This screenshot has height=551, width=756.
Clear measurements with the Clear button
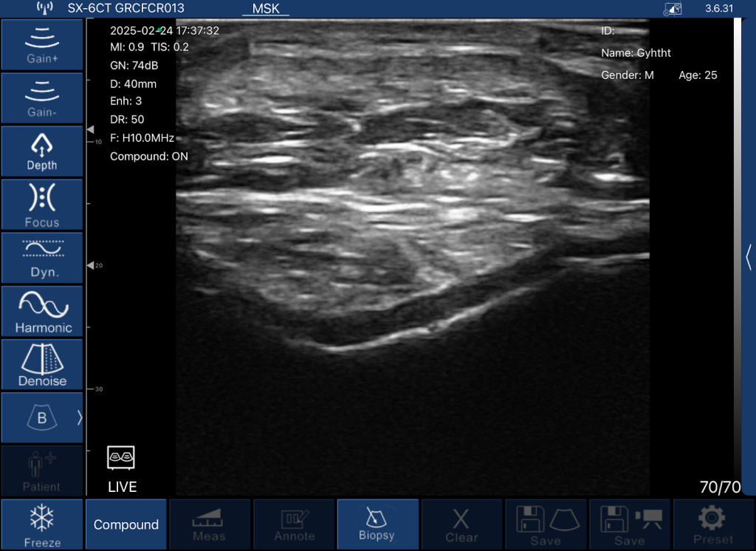[x=462, y=524]
